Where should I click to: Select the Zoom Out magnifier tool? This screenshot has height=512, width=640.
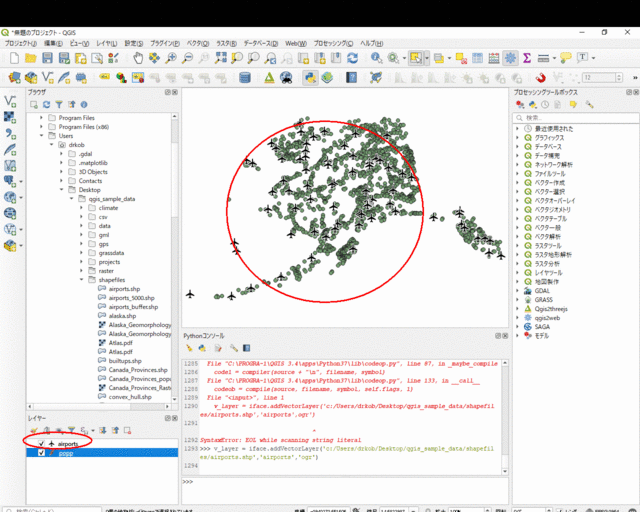187,58
